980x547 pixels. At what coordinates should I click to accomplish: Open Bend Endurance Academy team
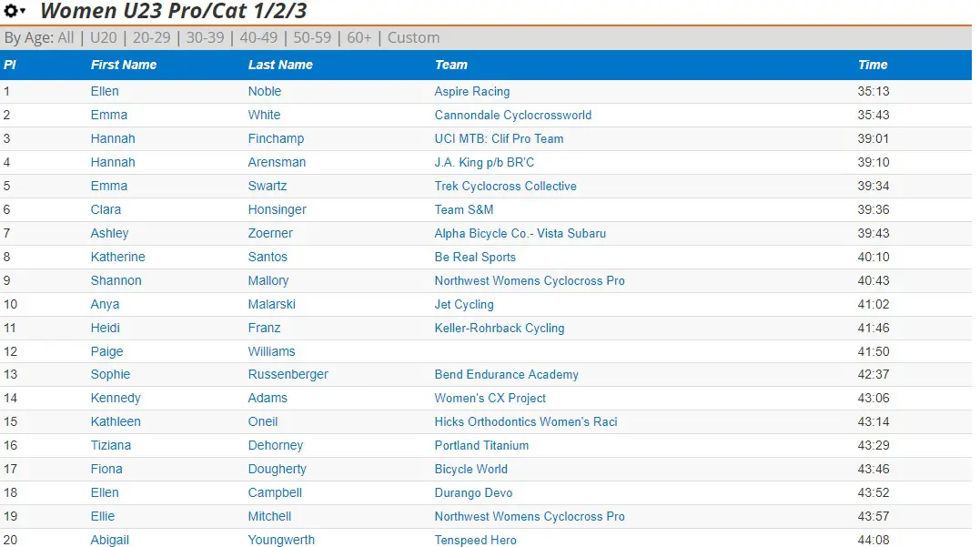tap(506, 374)
